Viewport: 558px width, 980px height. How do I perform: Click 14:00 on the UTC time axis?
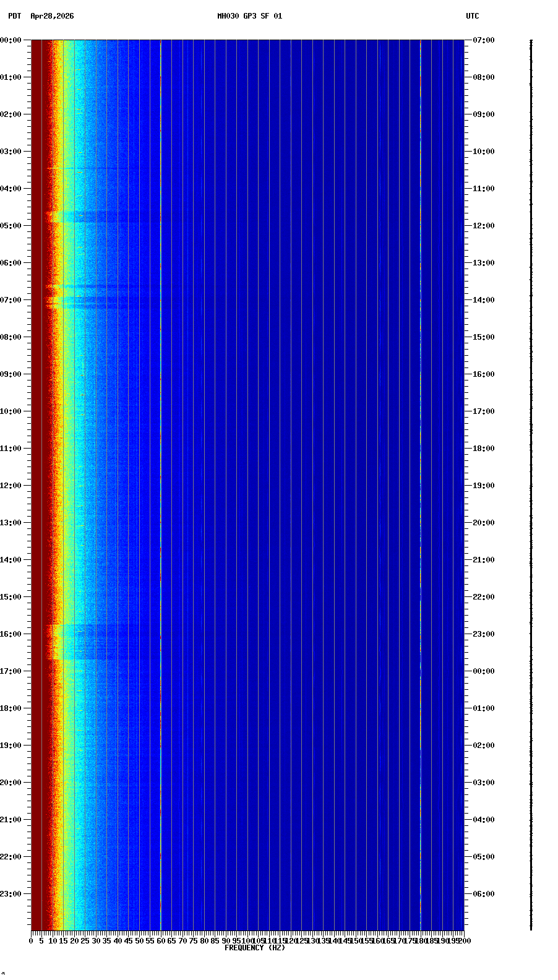(484, 300)
